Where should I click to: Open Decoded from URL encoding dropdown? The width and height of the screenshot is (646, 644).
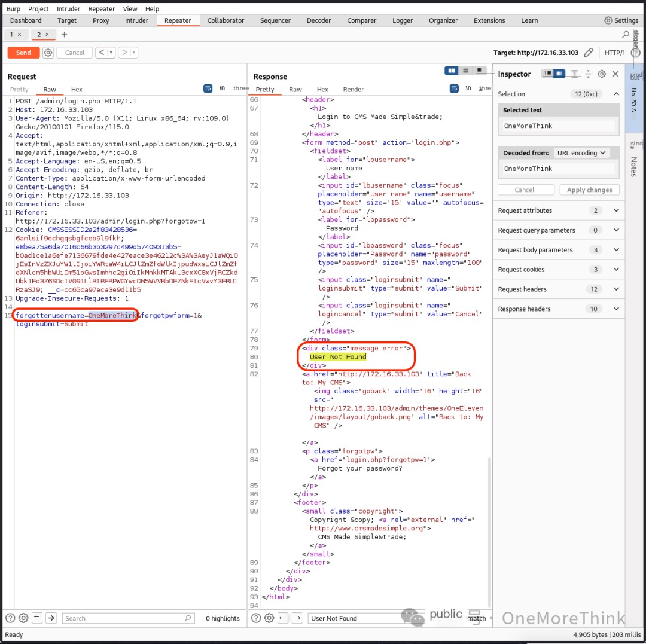[581, 152]
